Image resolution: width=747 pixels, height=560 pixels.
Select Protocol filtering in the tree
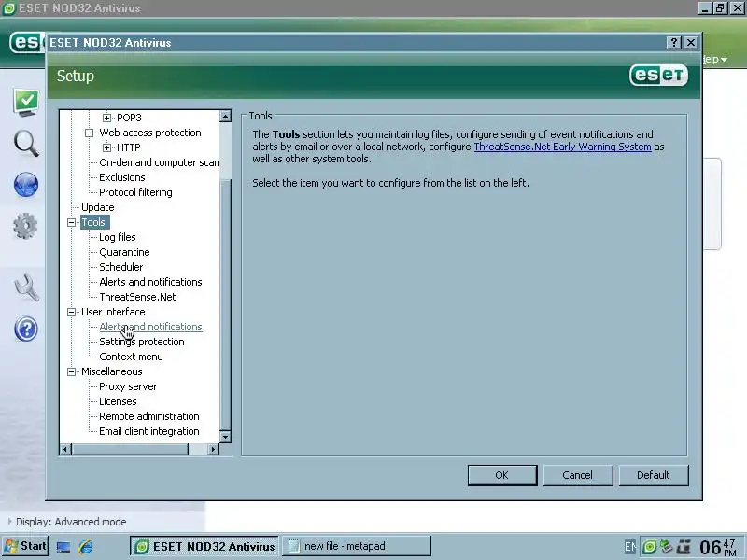[x=135, y=192]
